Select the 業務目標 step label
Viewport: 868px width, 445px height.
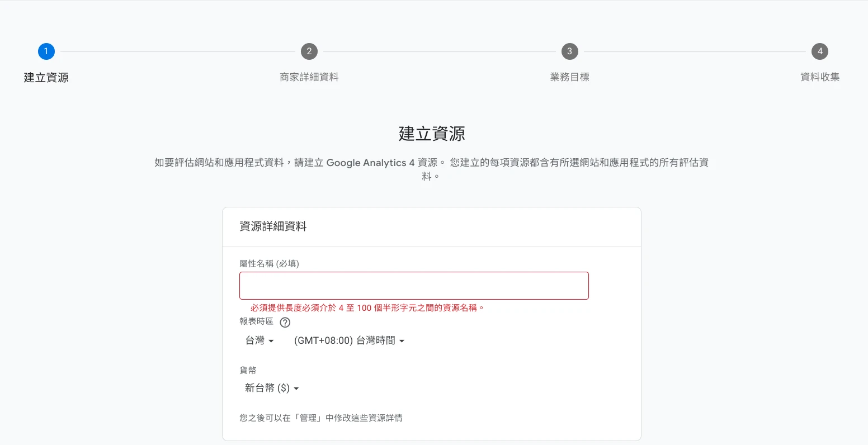coord(569,77)
